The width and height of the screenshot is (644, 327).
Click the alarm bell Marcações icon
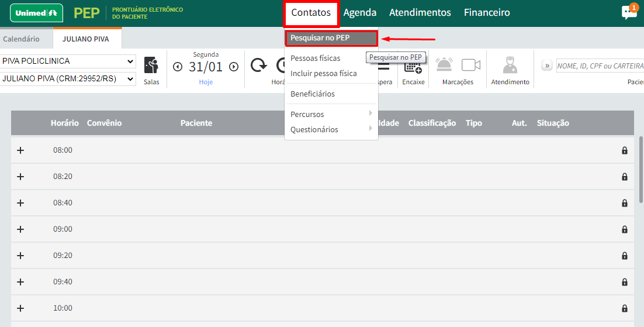445,65
